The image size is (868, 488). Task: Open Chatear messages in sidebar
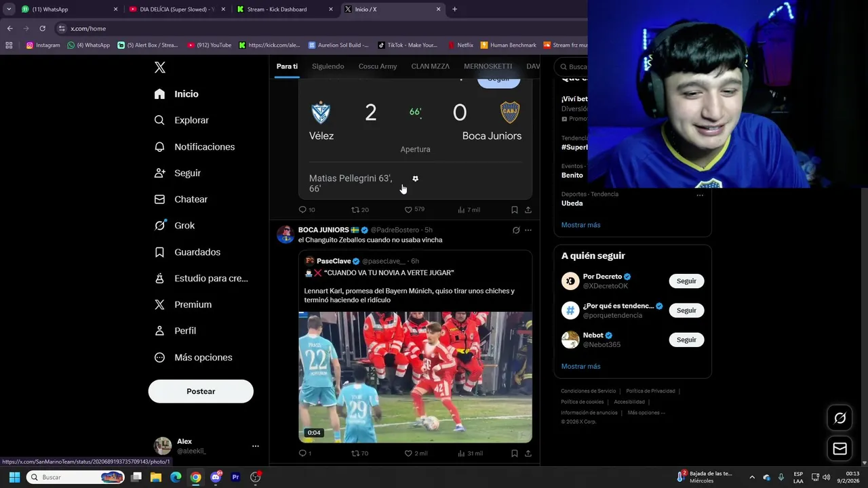coord(181,199)
